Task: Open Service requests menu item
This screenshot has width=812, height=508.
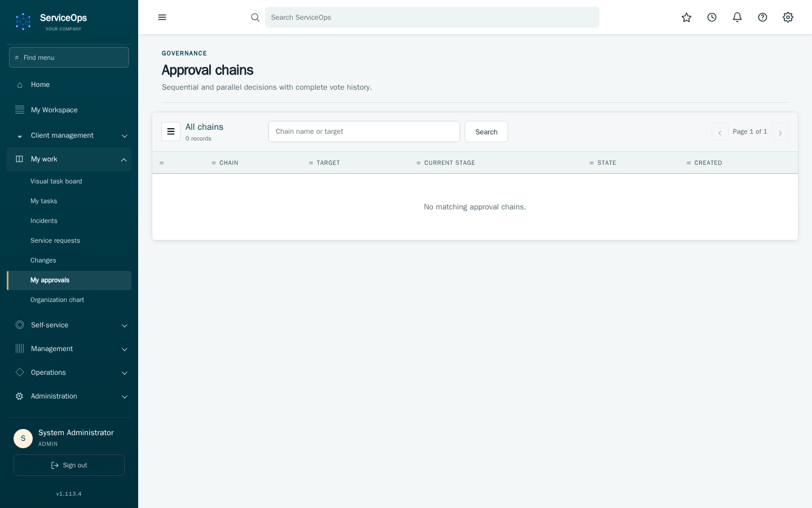Action: pos(69,240)
